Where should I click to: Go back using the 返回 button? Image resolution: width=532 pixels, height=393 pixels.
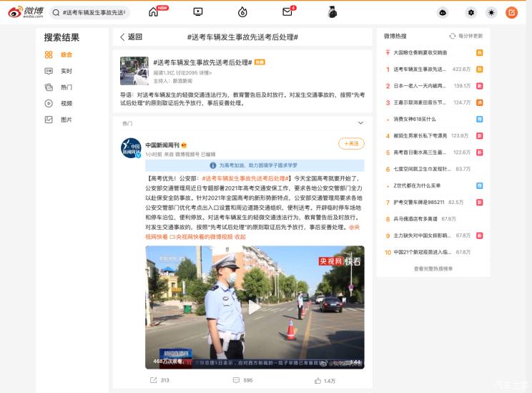131,37
